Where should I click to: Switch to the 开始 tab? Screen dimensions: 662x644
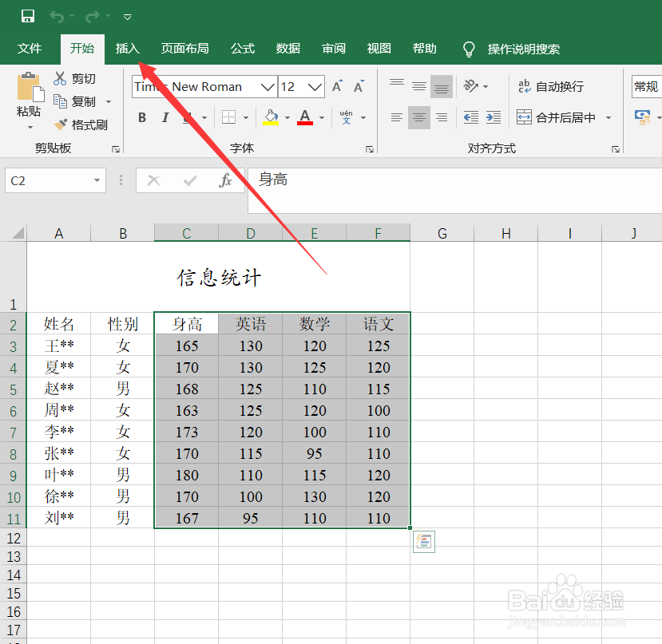(82, 49)
